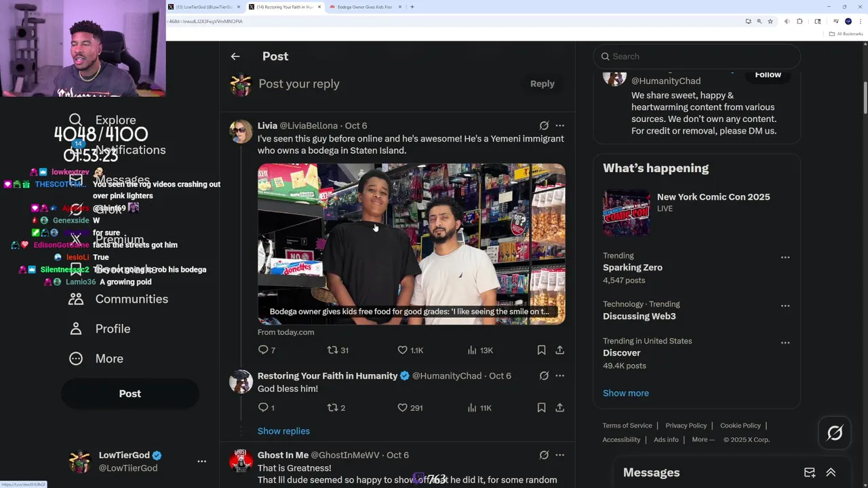
Task: Bookmark Livia's post
Action: click(x=541, y=350)
